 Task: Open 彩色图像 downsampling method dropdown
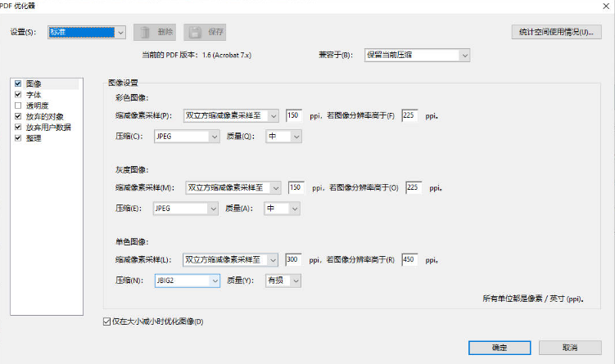[x=231, y=115]
